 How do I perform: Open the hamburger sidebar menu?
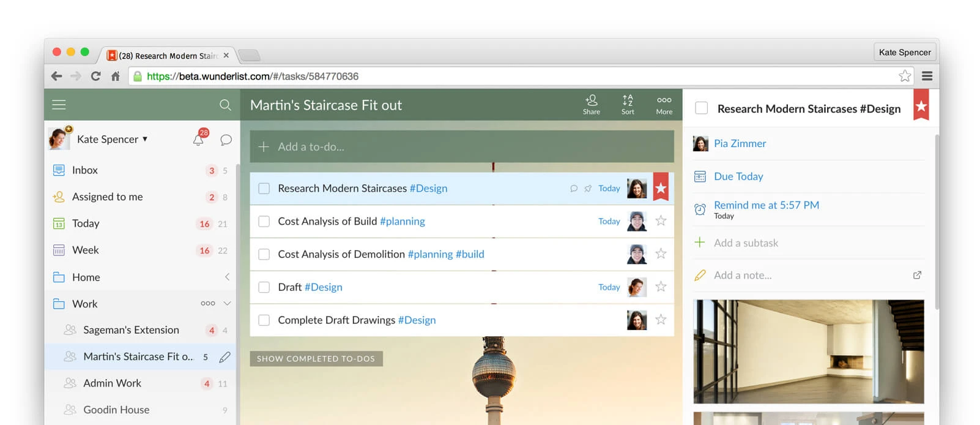[x=59, y=105]
